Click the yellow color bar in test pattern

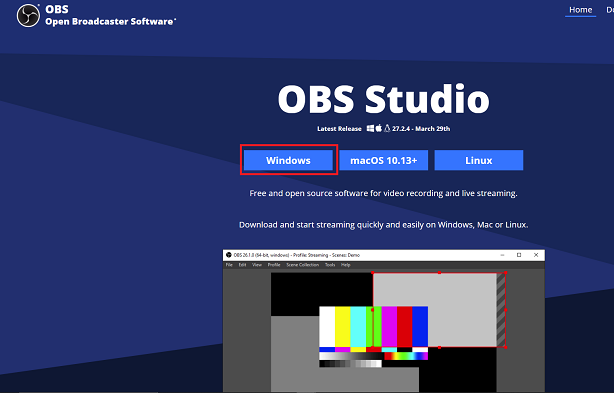pos(343,327)
